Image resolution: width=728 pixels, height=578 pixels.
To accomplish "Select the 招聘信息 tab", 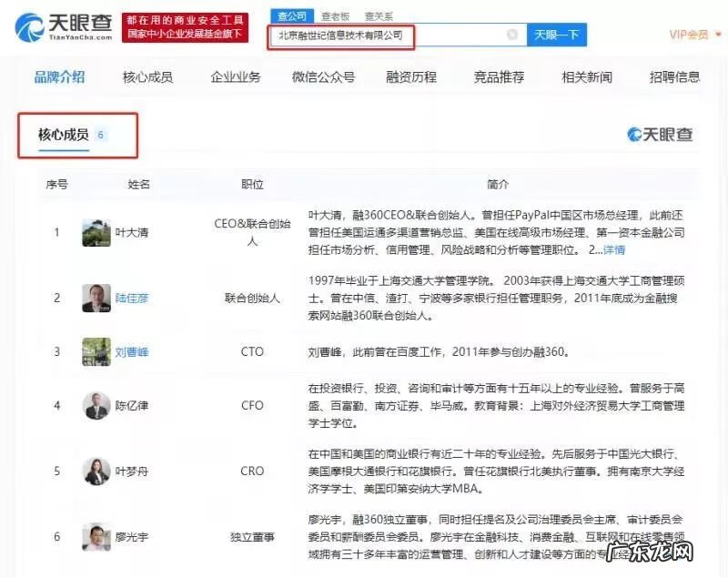I will (x=674, y=77).
